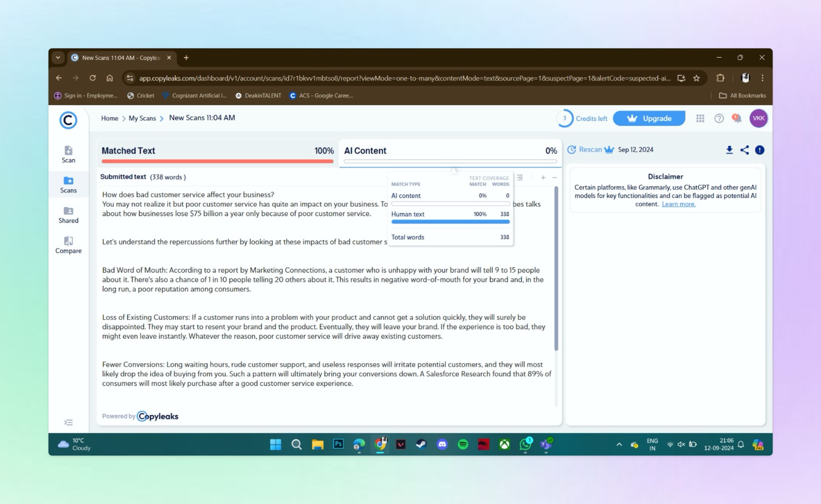This screenshot has height=504, width=821.
Task: Download the scan report
Action: 729,150
